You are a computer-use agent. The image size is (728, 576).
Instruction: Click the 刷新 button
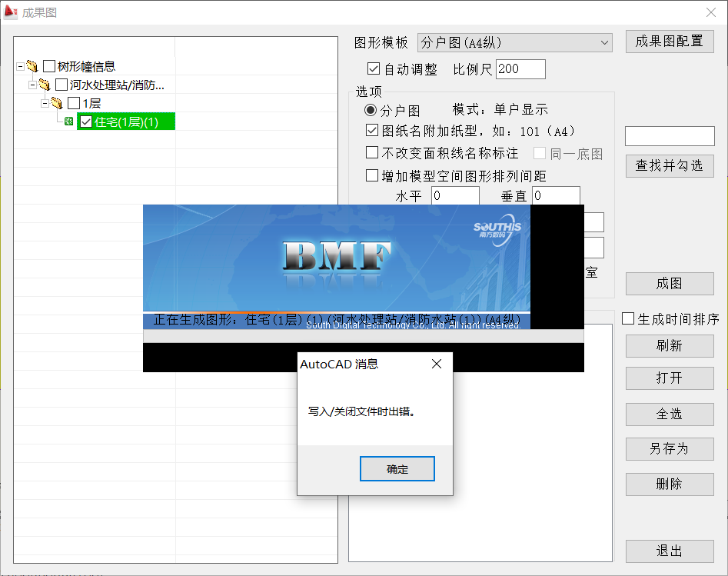pyautogui.click(x=670, y=346)
